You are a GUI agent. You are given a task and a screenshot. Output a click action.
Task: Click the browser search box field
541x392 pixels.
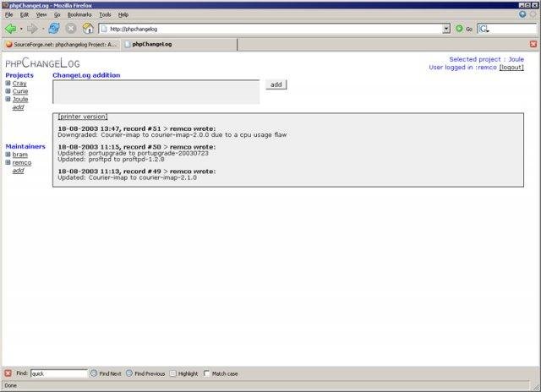pyautogui.click(x=507, y=29)
